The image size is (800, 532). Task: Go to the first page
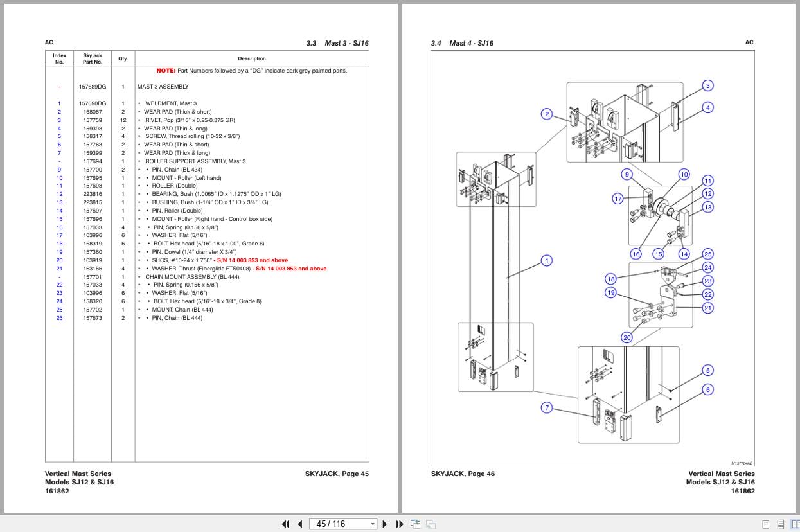click(286, 524)
